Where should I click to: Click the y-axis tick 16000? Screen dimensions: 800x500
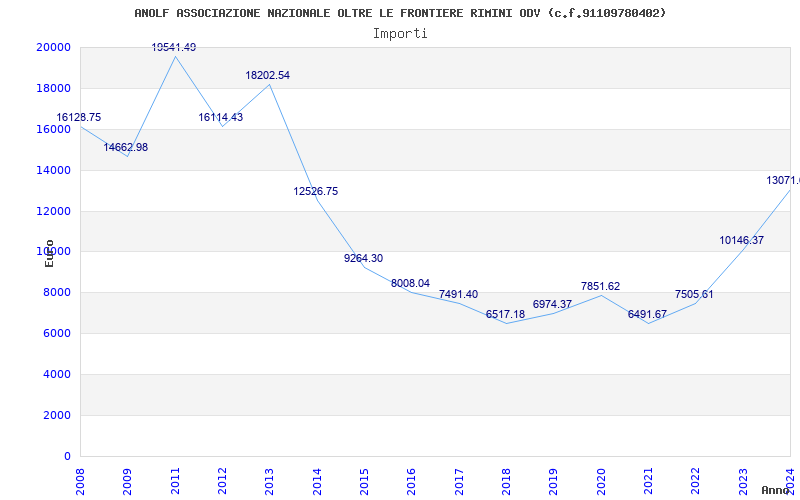point(53,129)
